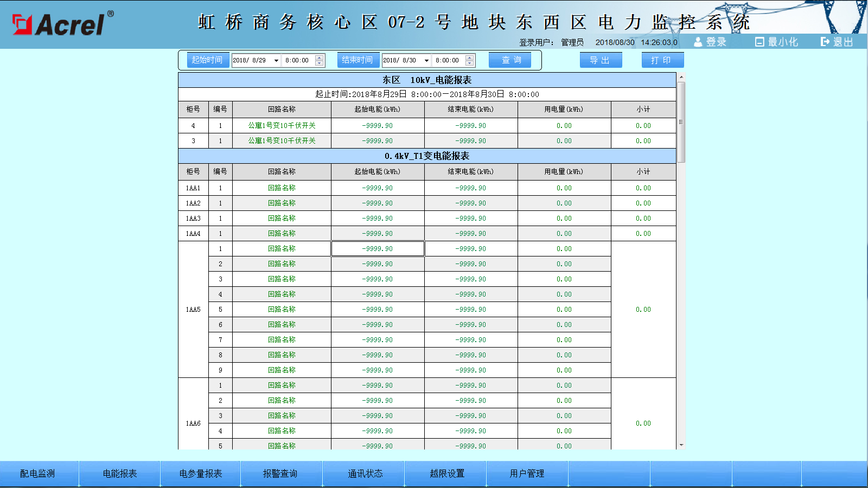868x488 pixels.
Task: Click the 1AA3 cabinet cell
Action: pos(193,219)
